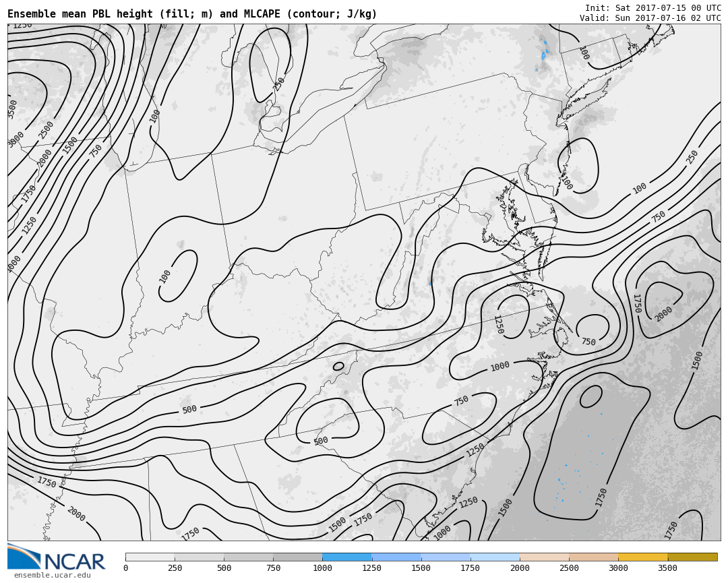728x583 pixels.
Task: Pick the 500–750 gray colorbar swatch
Action: (248, 557)
